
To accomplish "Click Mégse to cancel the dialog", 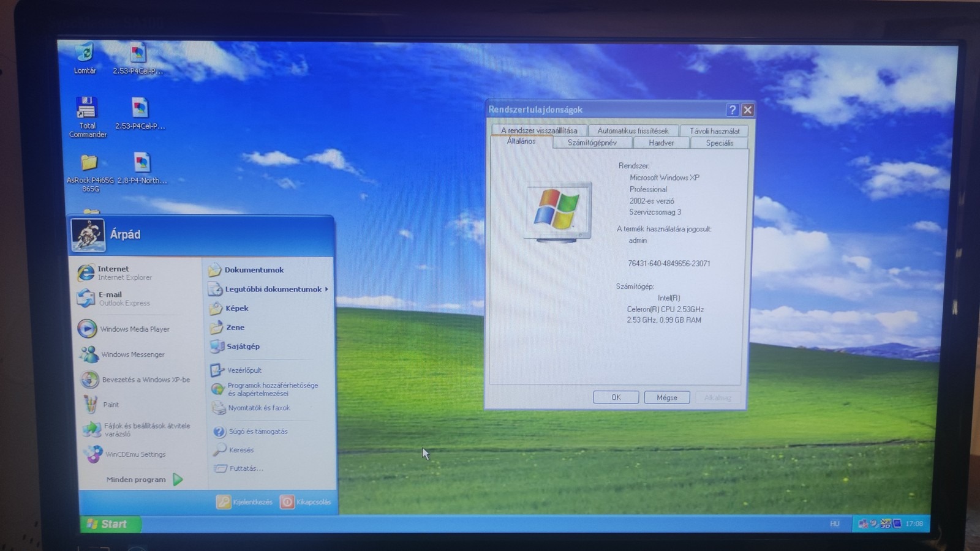I will (x=667, y=397).
